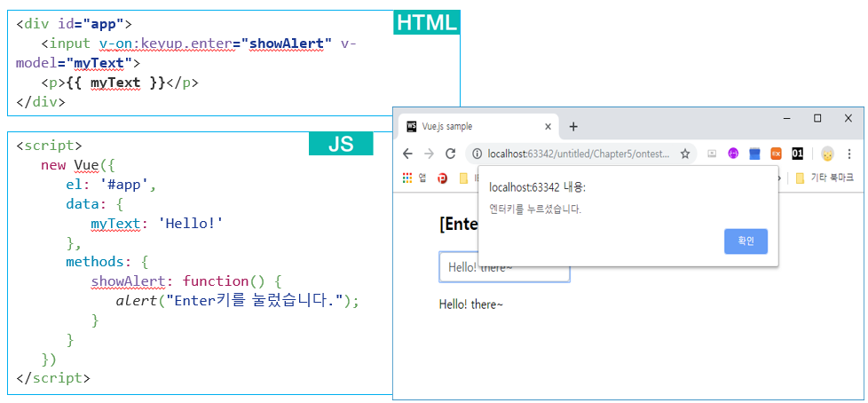Open the black 01 extension icon

click(x=797, y=154)
